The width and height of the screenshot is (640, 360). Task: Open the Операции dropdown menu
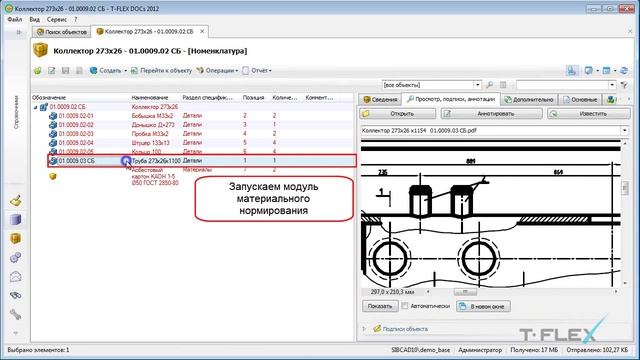pos(217,71)
